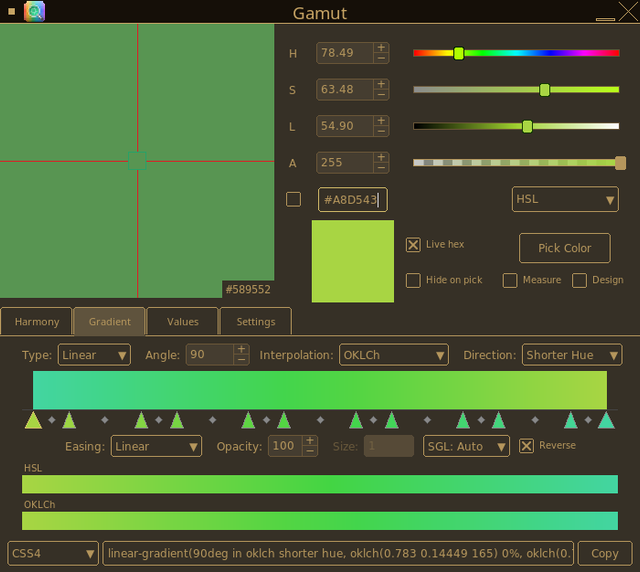This screenshot has height=572, width=640.
Task: Enable the Design checkbox
Action: (x=579, y=280)
